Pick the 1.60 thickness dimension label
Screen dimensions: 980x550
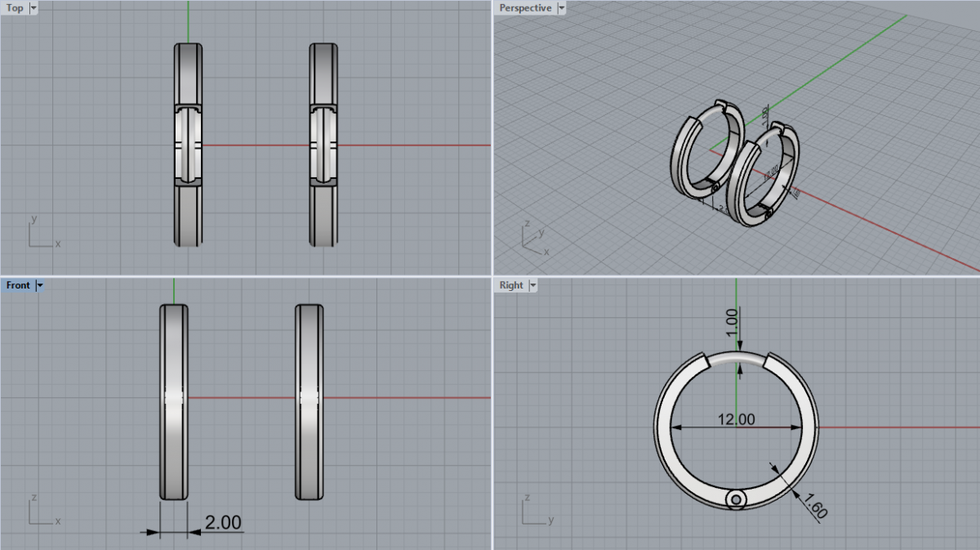[x=815, y=507]
